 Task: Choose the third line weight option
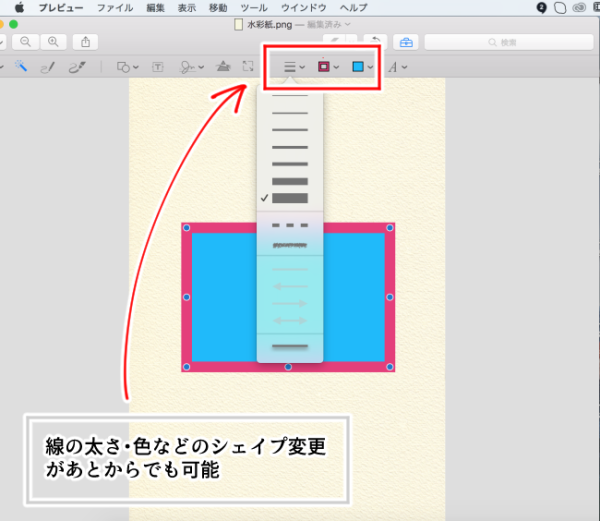290,130
